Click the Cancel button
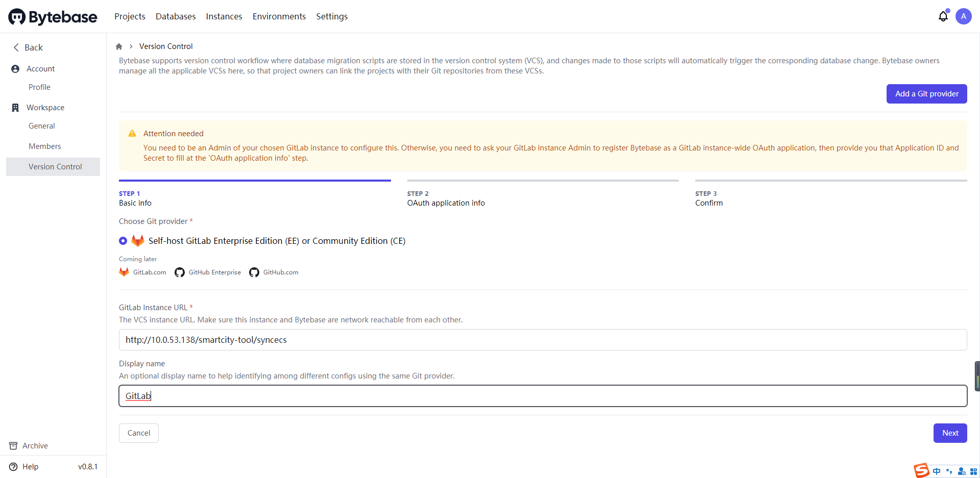This screenshot has height=478, width=980. coord(139,433)
